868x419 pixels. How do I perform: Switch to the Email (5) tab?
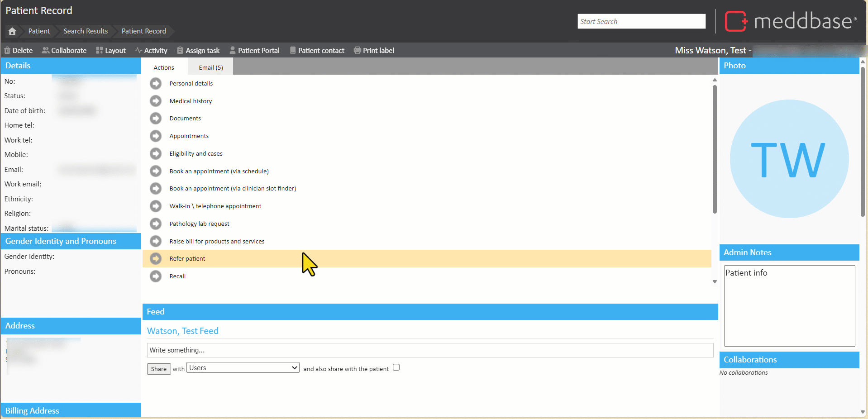tap(211, 67)
